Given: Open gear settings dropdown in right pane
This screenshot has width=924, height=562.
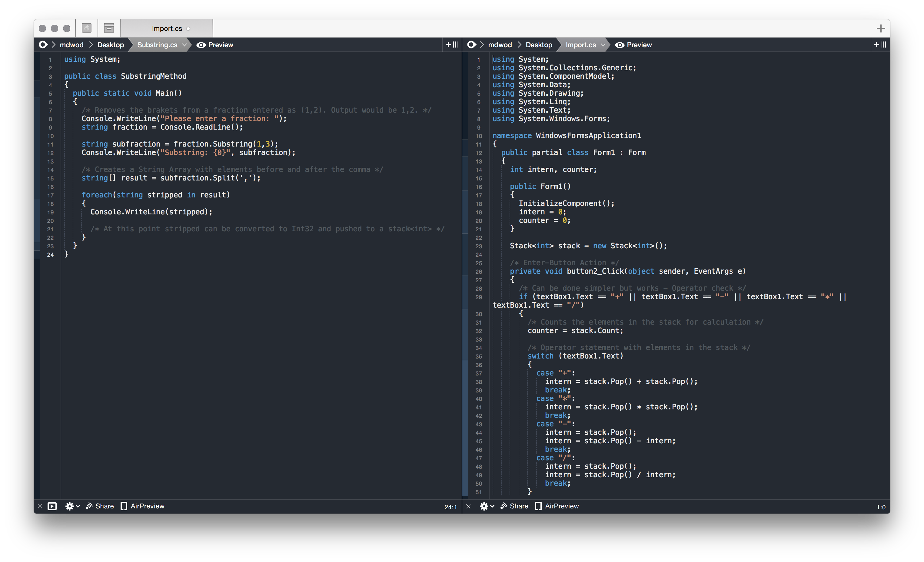Looking at the screenshot, I should (486, 506).
